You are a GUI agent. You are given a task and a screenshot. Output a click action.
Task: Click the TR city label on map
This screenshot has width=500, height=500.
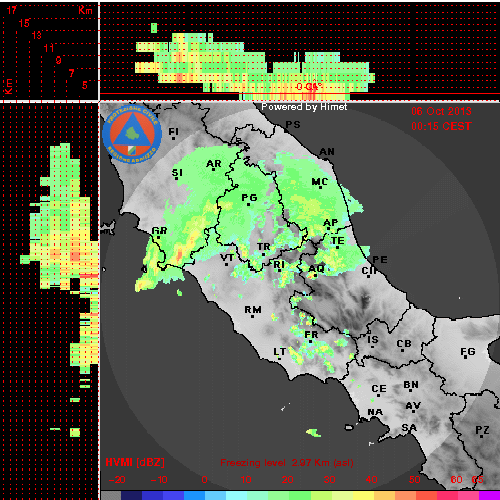[264, 247]
